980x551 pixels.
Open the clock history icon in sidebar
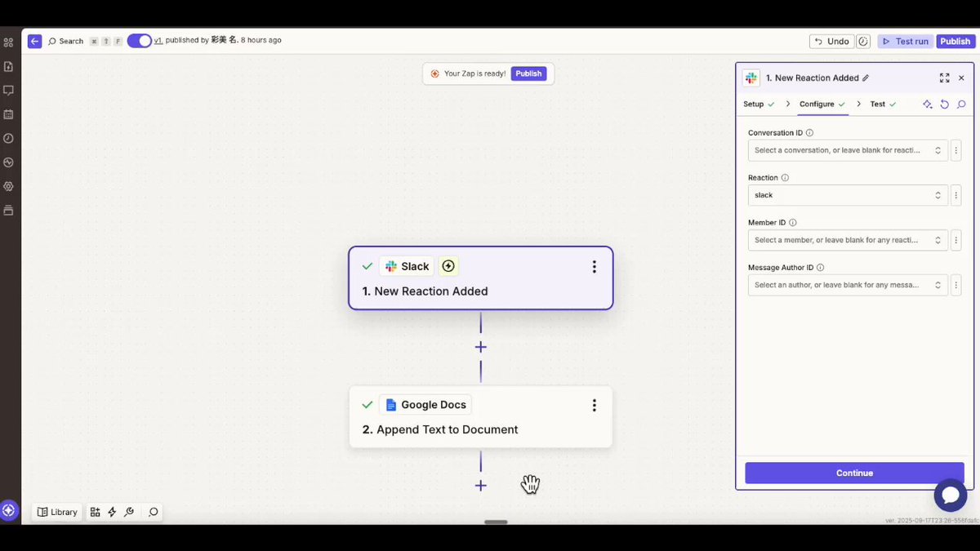(8, 139)
